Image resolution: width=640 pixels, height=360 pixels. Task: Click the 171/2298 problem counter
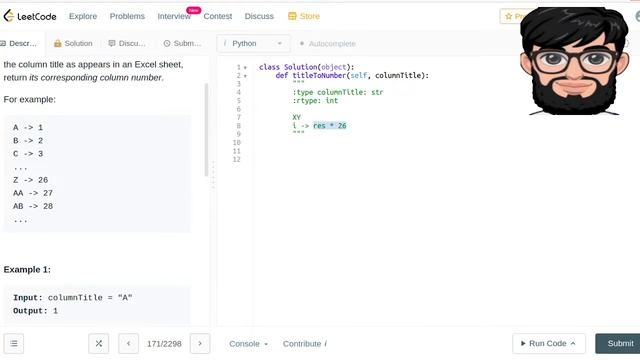(164, 344)
